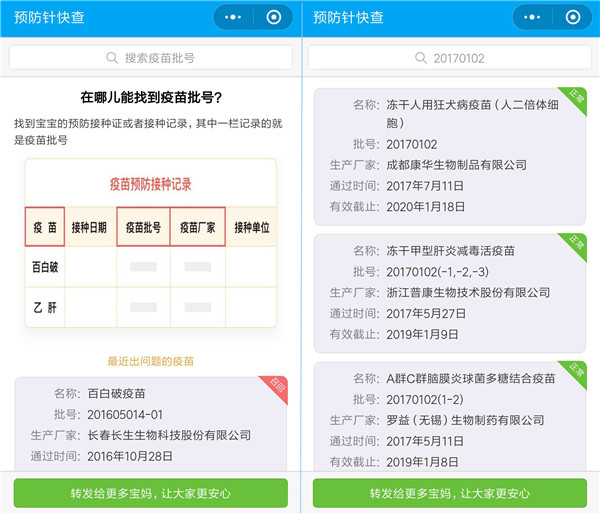Click the magnifier icon in left search bar
600x514 pixels.
pyautogui.click(x=111, y=58)
